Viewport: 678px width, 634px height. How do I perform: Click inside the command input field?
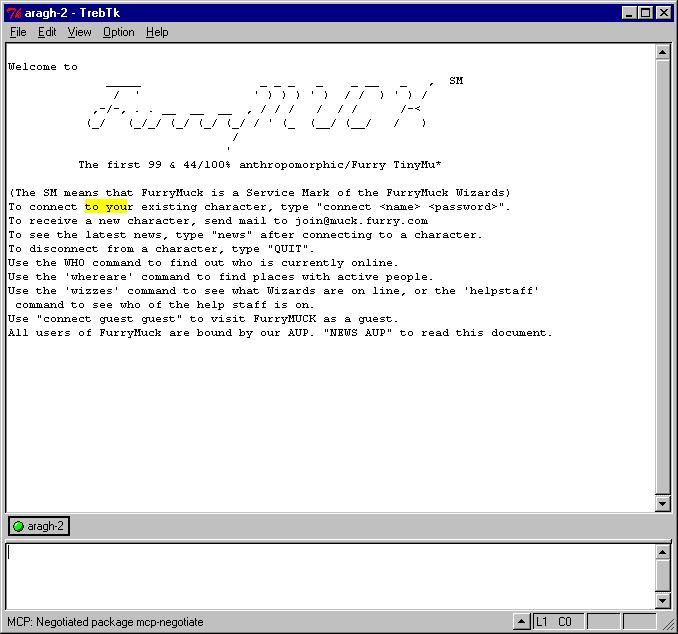coord(328,575)
